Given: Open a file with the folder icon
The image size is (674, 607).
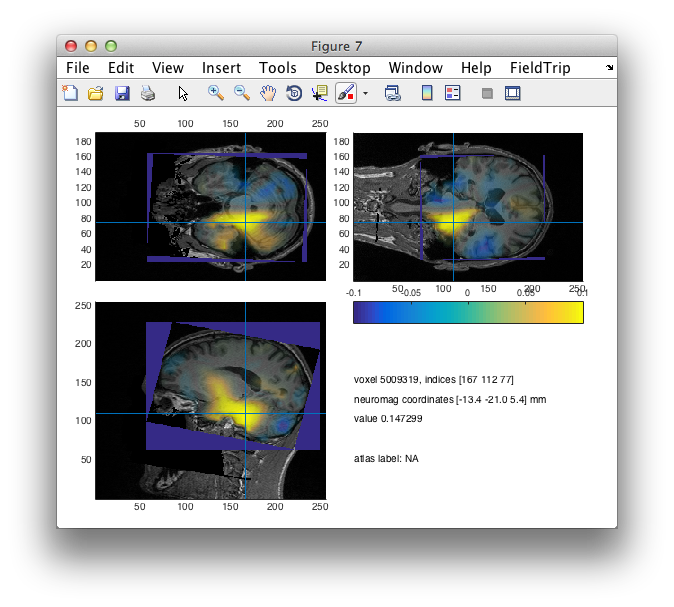Looking at the screenshot, I should pos(96,93).
